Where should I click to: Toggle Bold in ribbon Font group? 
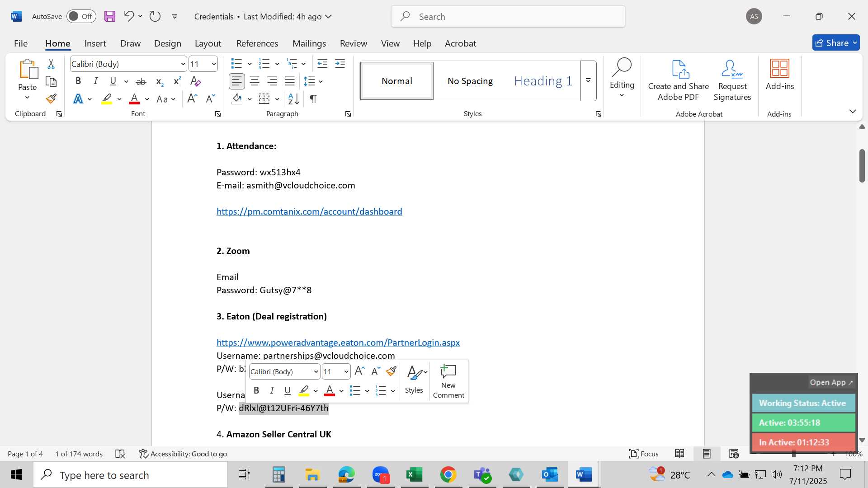[78, 81]
